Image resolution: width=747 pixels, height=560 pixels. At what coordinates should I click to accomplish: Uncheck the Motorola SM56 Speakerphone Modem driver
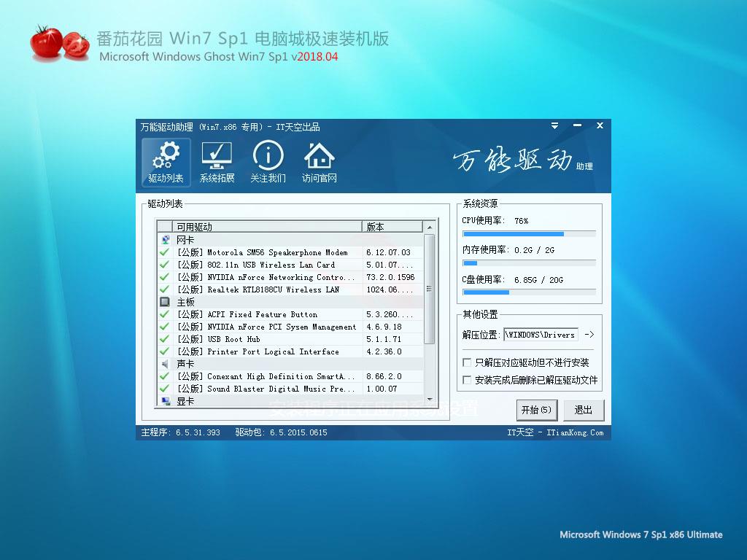(x=165, y=252)
